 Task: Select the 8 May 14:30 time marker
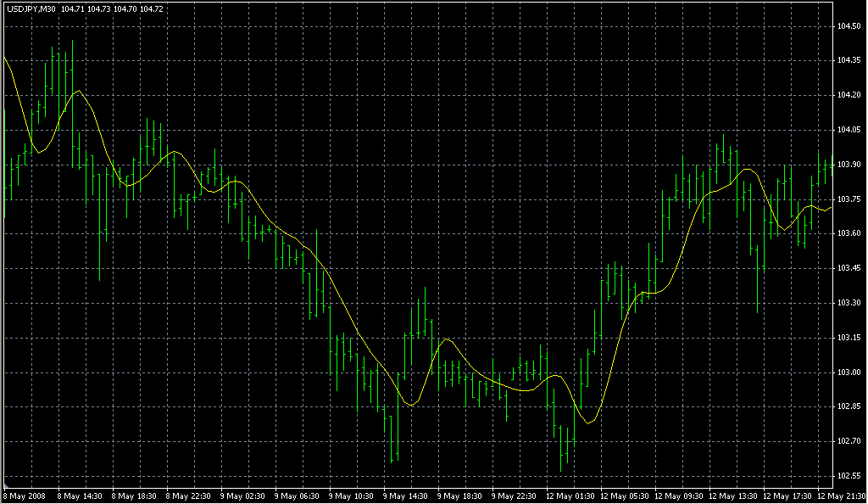(81, 496)
